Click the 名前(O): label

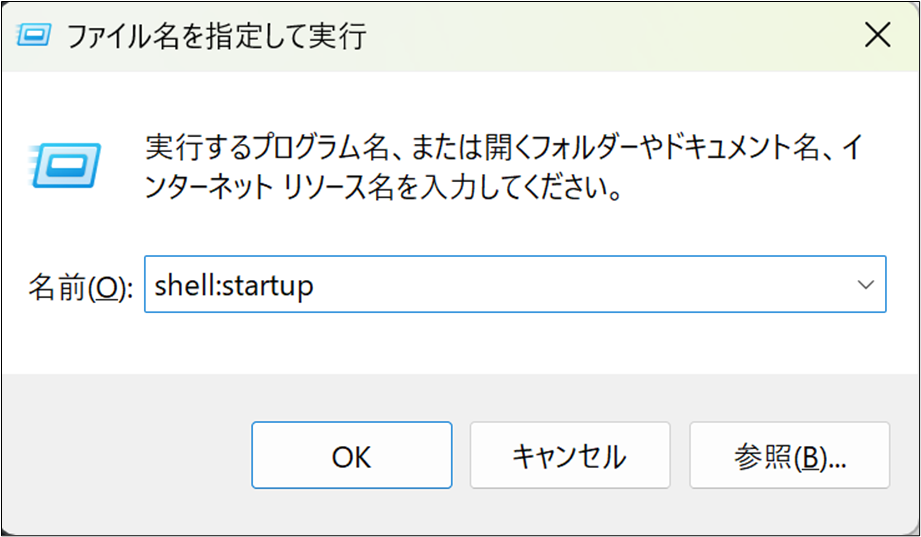tap(80, 287)
